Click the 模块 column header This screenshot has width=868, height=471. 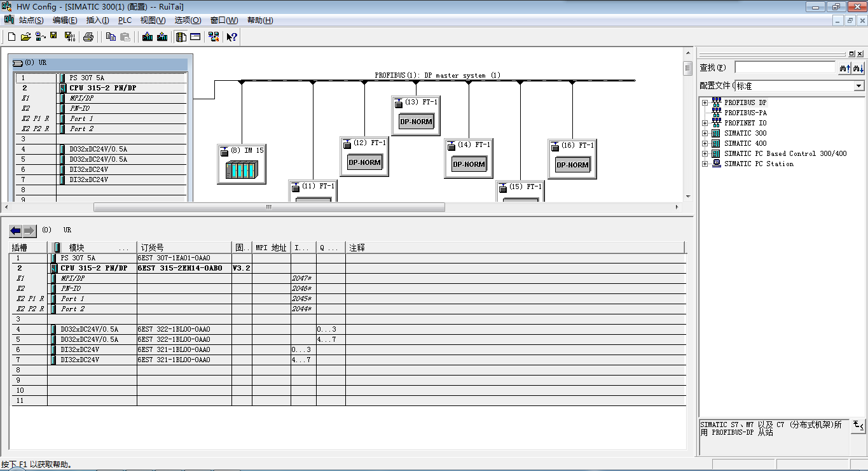point(92,248)
